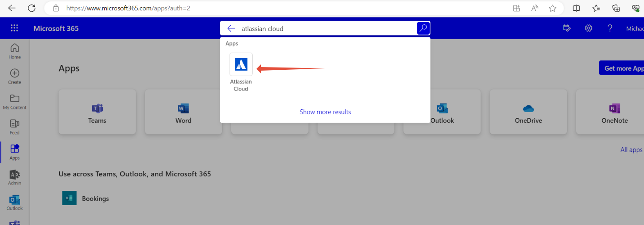Click the back arrow inside the search box
The height and width of the screenshot is (225, 644).
tap(231, 28)
